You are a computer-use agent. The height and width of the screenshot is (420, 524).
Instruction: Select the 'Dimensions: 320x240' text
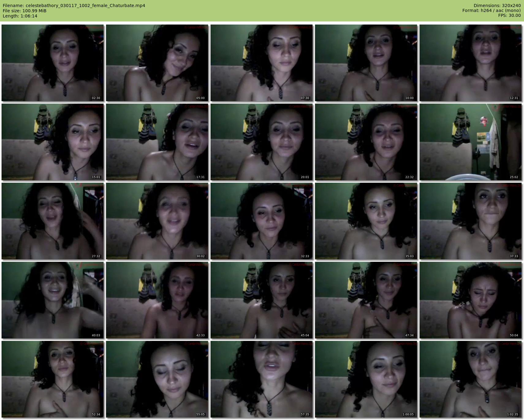[497, 6]
